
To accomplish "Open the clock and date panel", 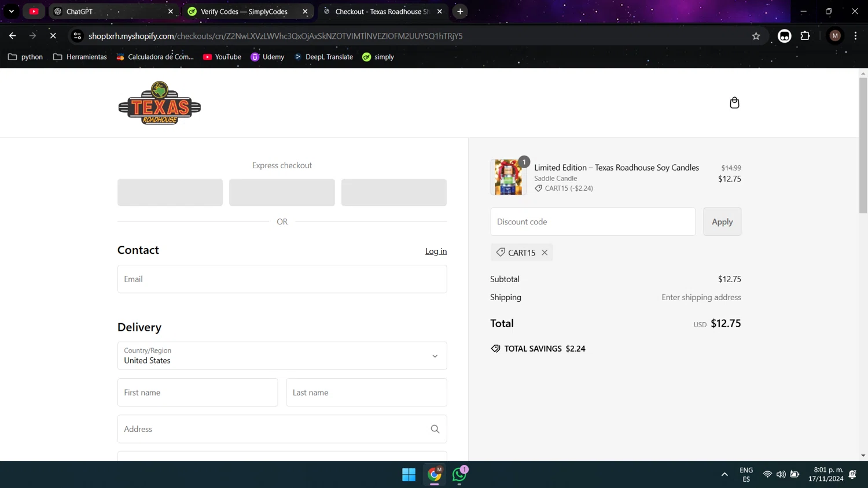I will click(x=826, y=475).
